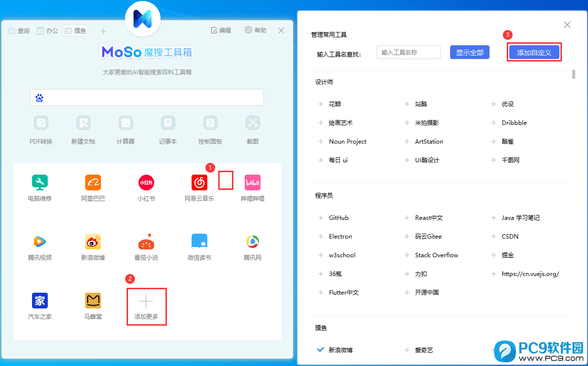Switch to the 查询 tab
This screenshot has height=366, width=588.
click(19, 30)
